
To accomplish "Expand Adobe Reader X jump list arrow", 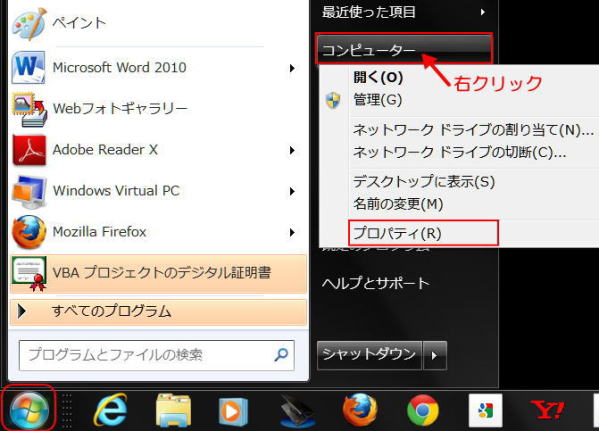I will (292, 151).
